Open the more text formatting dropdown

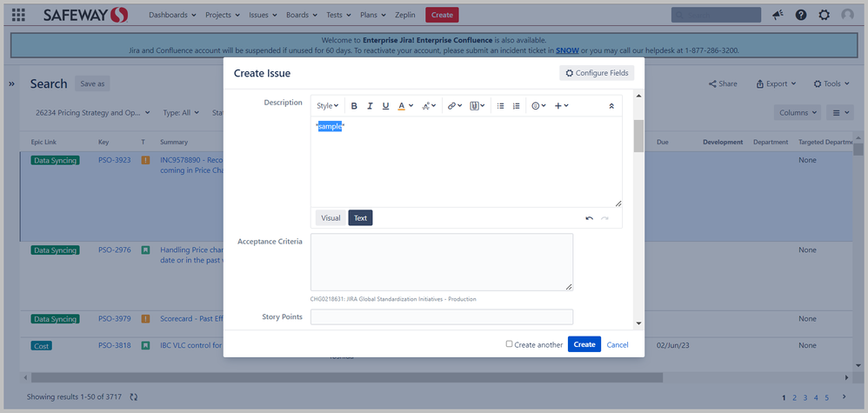[x=429, y=106]
